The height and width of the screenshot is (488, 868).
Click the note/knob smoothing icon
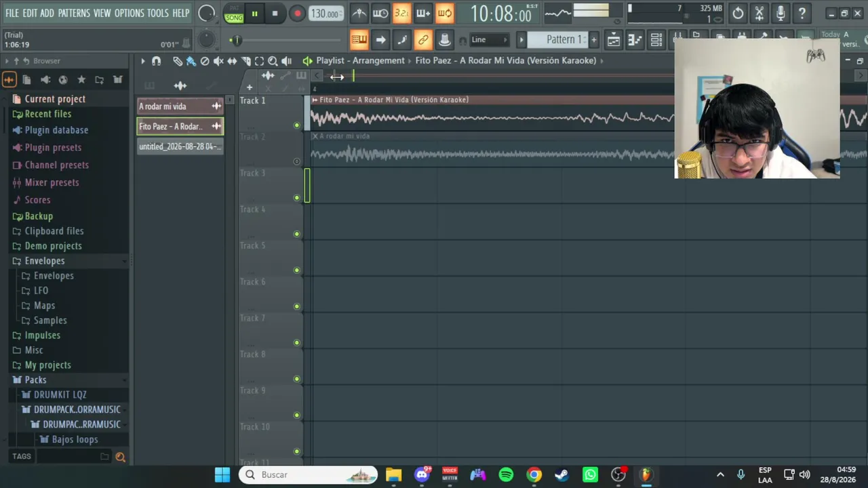tap(445, 40)
